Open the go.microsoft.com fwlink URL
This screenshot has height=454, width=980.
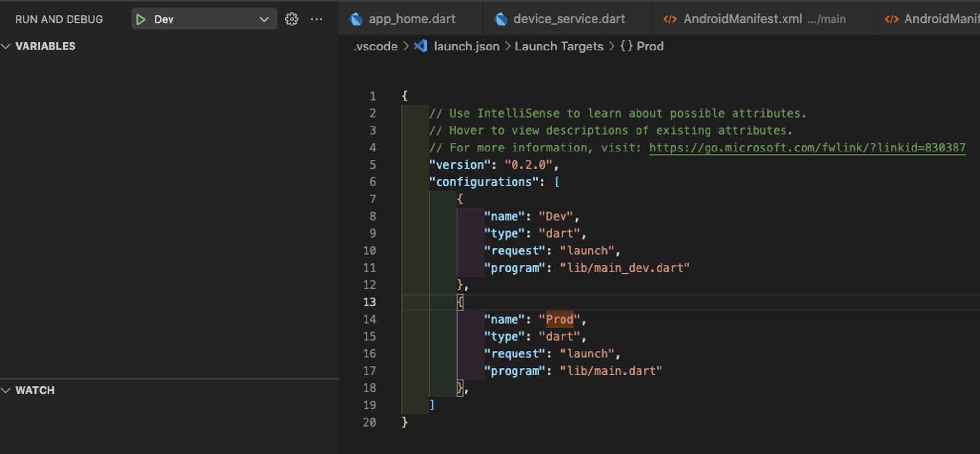click(x=807, y=148)
